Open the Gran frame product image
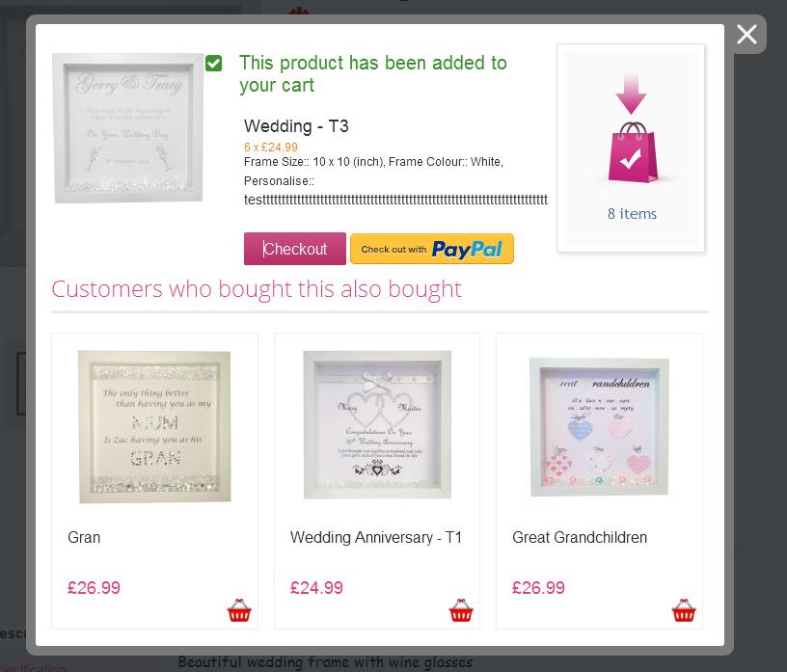The image size is (787, 672). (154, 426)
